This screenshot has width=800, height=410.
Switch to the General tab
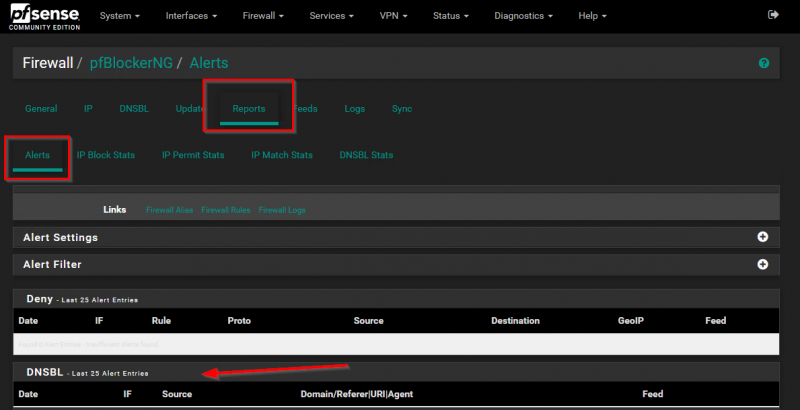click(x=41, y=109)
